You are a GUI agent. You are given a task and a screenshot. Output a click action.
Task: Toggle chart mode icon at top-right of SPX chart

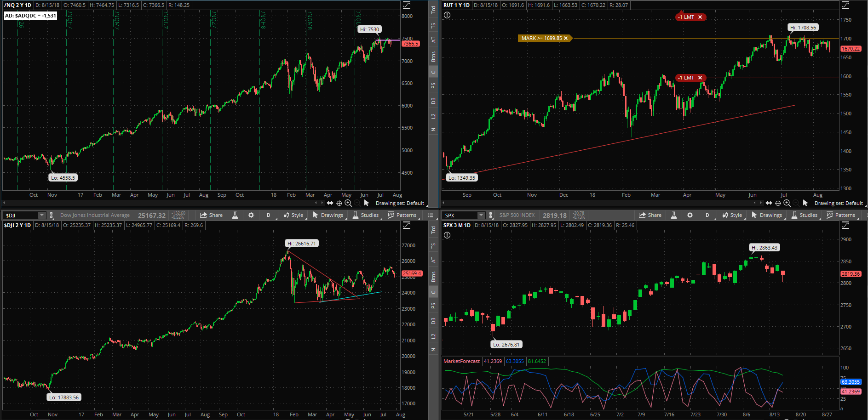[x=845, y=225]
